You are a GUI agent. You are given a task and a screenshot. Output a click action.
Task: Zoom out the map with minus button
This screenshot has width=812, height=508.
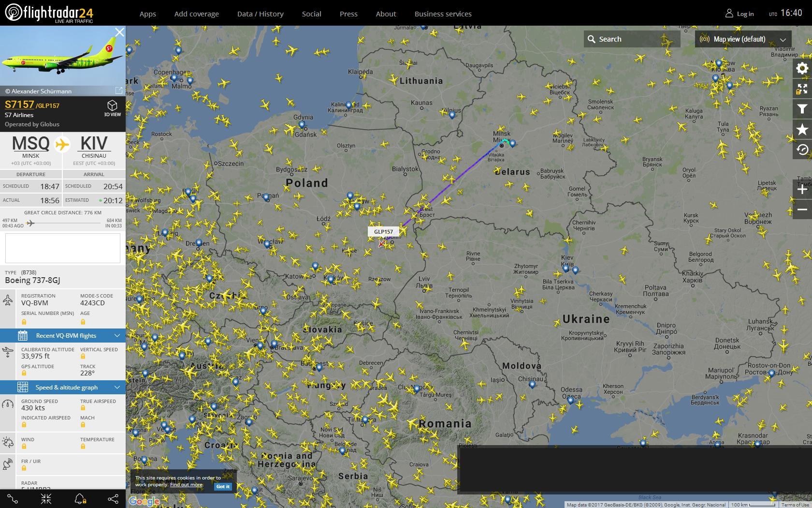(802, 209)
